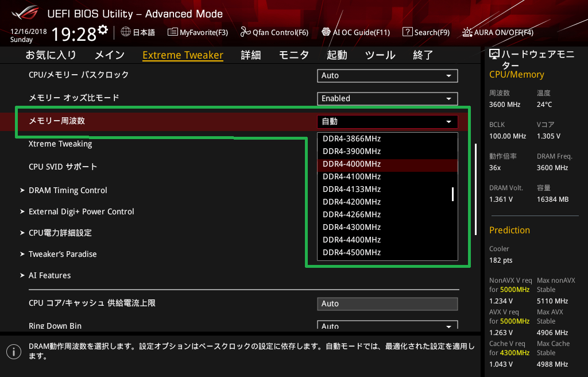Select DDR4-4500MHz option
This screenshot has width=588, height=377.
click(x=388, y=253)
